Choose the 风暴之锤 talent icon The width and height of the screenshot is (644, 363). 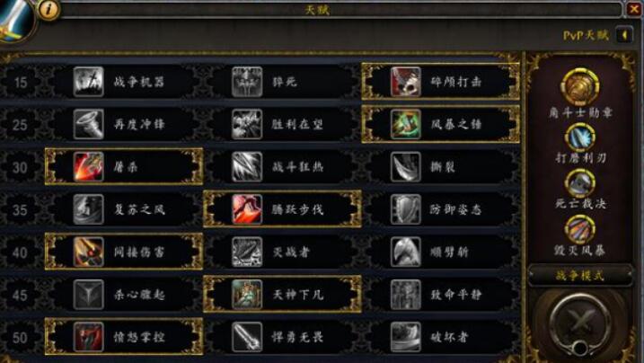(x=405, y=124)
